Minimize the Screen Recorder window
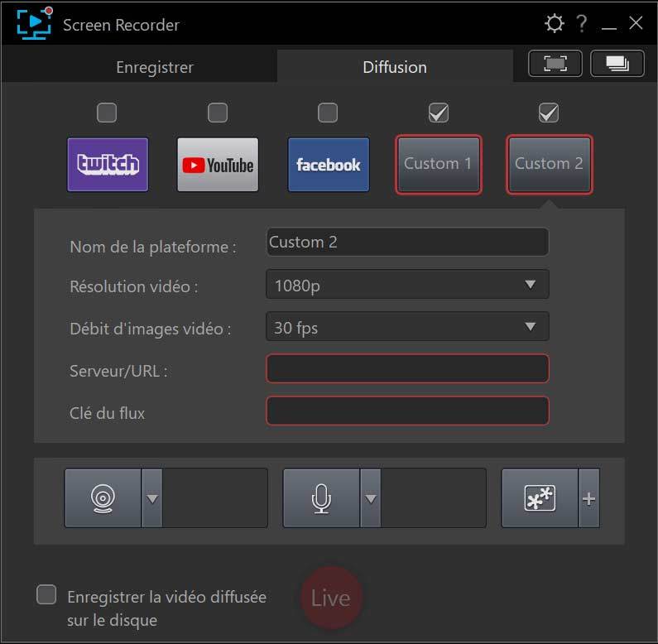The height and width of the screenshot is (644, 658). tap(609, 28)
